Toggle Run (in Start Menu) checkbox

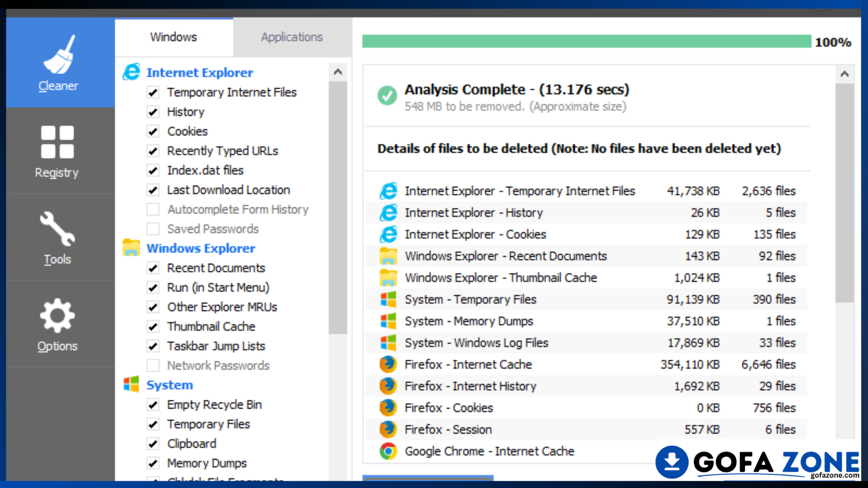pyautogui.click(x=153, y=288)
